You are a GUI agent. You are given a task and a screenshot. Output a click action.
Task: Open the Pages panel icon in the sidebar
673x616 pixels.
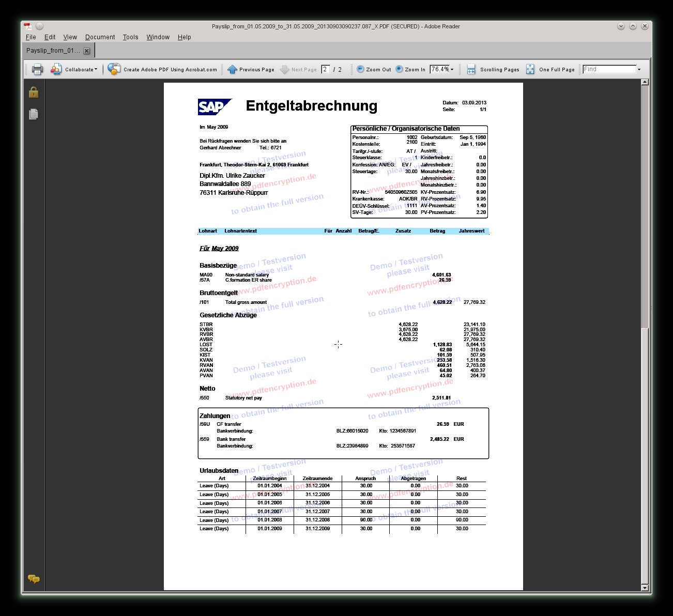pyautogui.click(x=33, y=114)
